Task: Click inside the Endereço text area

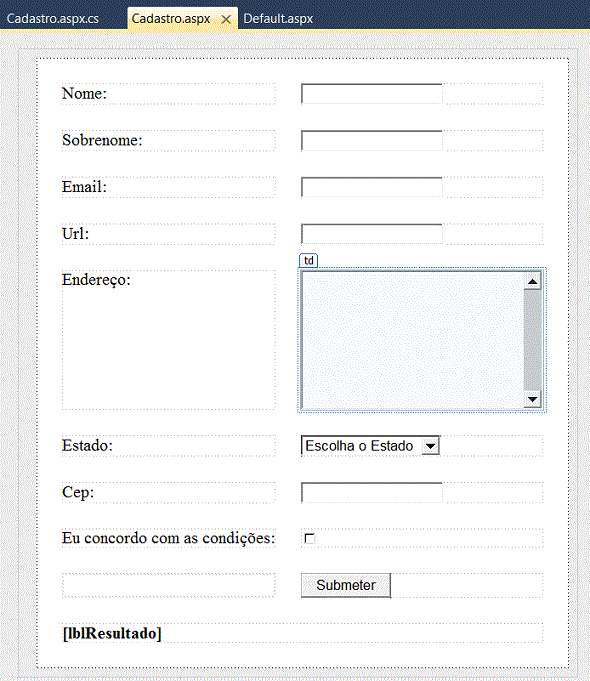Action: 412,340
